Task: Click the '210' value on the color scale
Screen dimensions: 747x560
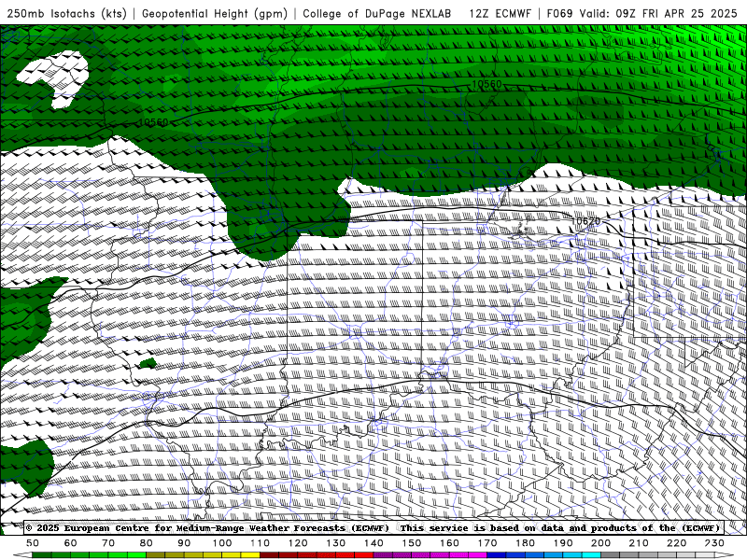Action: coord(639,543)
